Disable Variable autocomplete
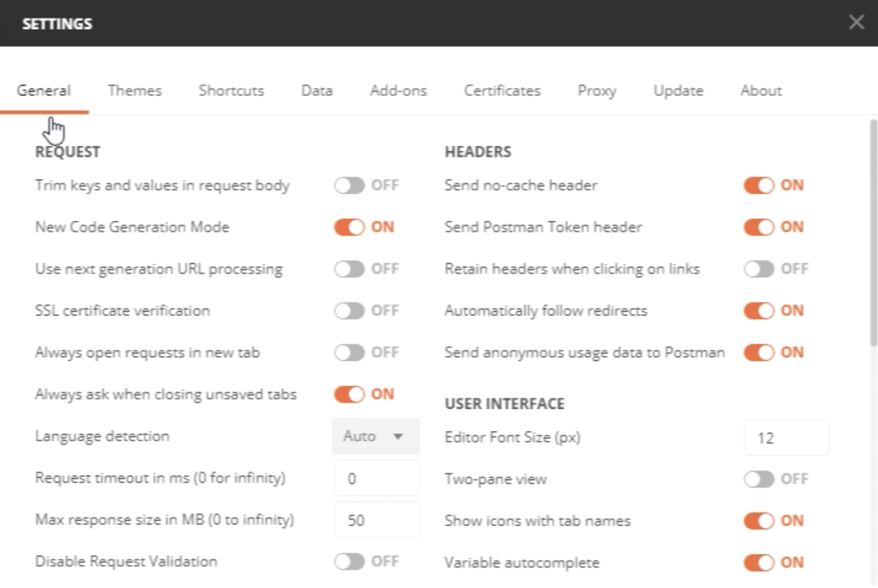 pyautogui.click(x=759, y=562)
